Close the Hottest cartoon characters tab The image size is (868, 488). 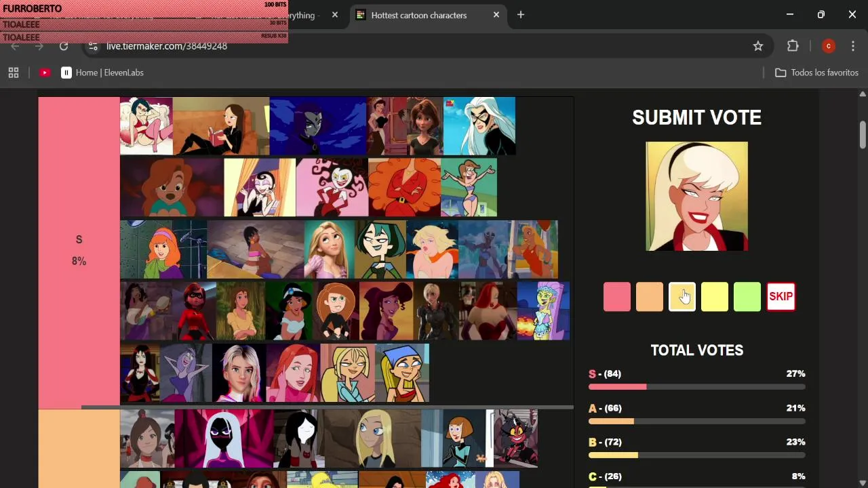click(x=496, y=15)
